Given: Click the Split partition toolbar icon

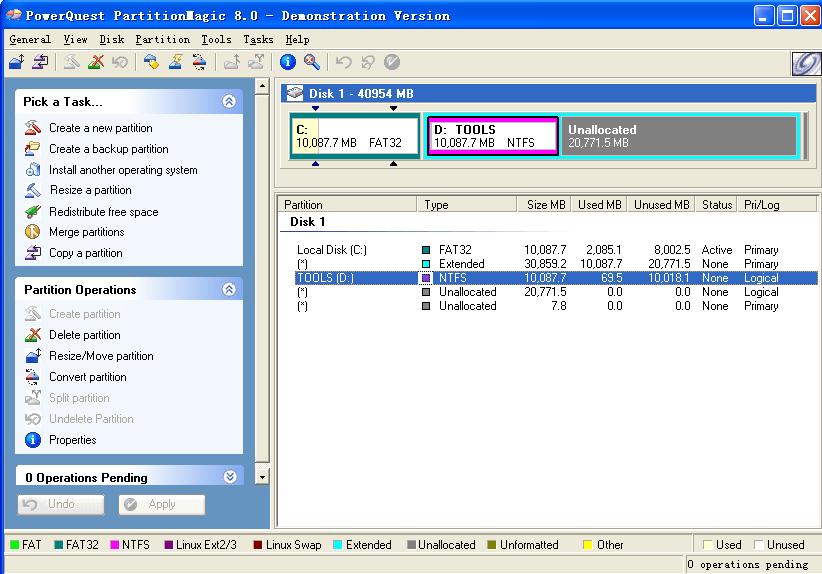Looking at the screenshot, I should 256,62.
